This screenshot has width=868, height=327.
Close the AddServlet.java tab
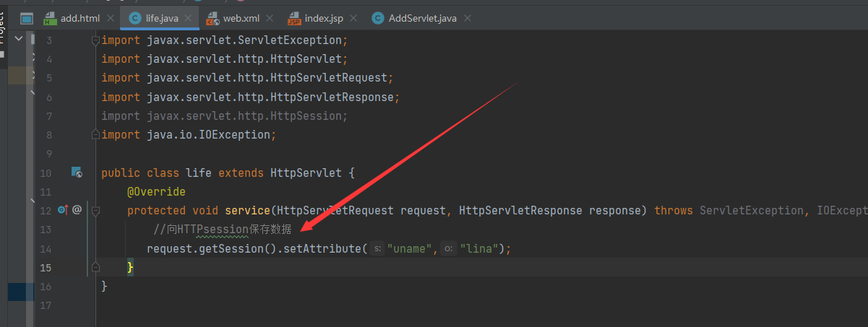467,18
